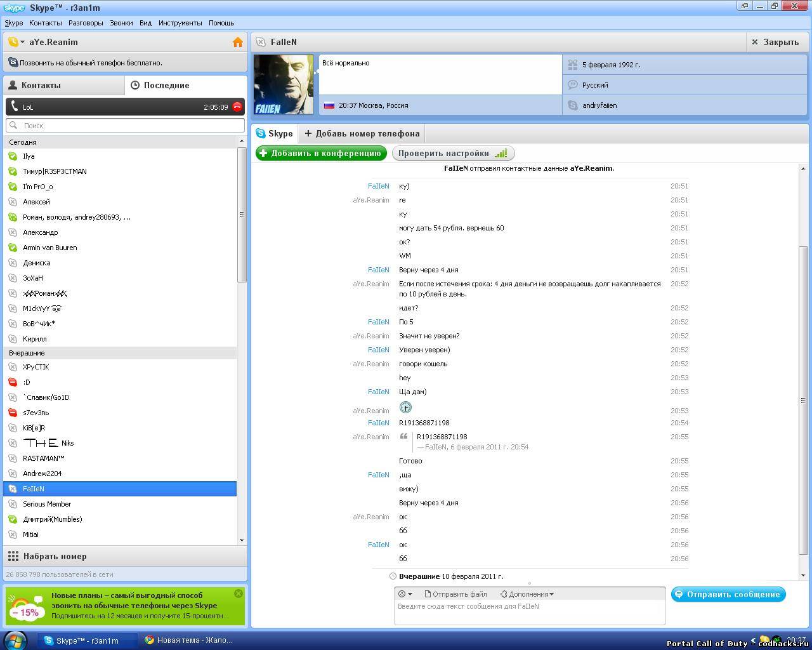Viewport: 812px width, 650px height.
Task: Click the group chat icon for Роман, володя
Action: tap(13, 217)
